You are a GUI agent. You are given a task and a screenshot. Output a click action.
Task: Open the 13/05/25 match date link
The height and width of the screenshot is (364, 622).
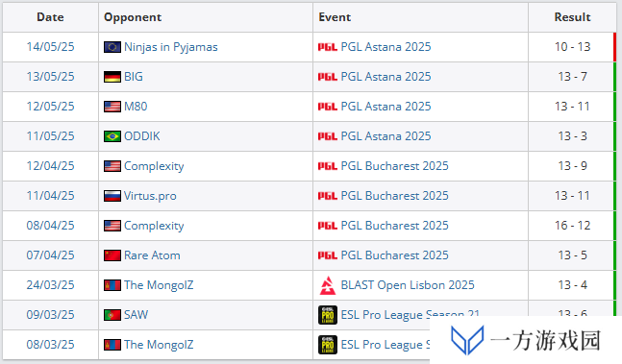50,77
